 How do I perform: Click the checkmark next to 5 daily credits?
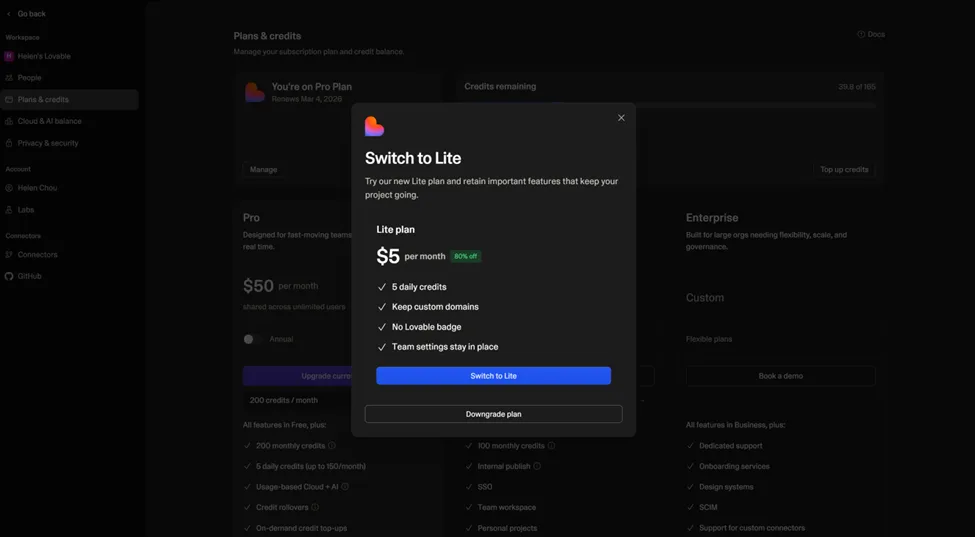tap(382, 287)
